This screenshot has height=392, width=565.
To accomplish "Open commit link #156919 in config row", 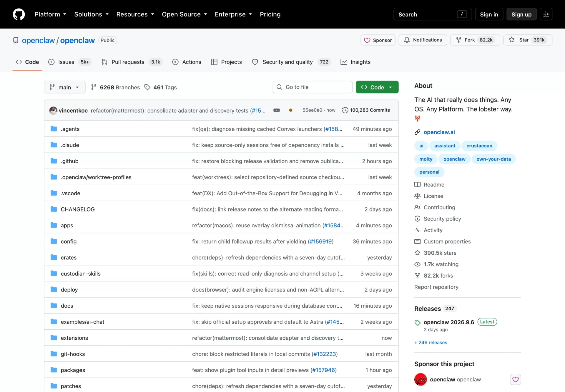I will tap(321, 241).
